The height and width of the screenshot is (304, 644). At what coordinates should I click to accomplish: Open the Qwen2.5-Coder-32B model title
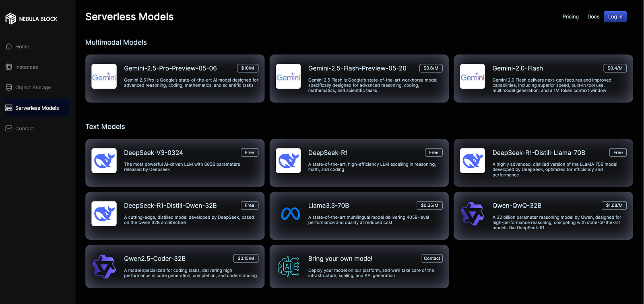point(155,259)
